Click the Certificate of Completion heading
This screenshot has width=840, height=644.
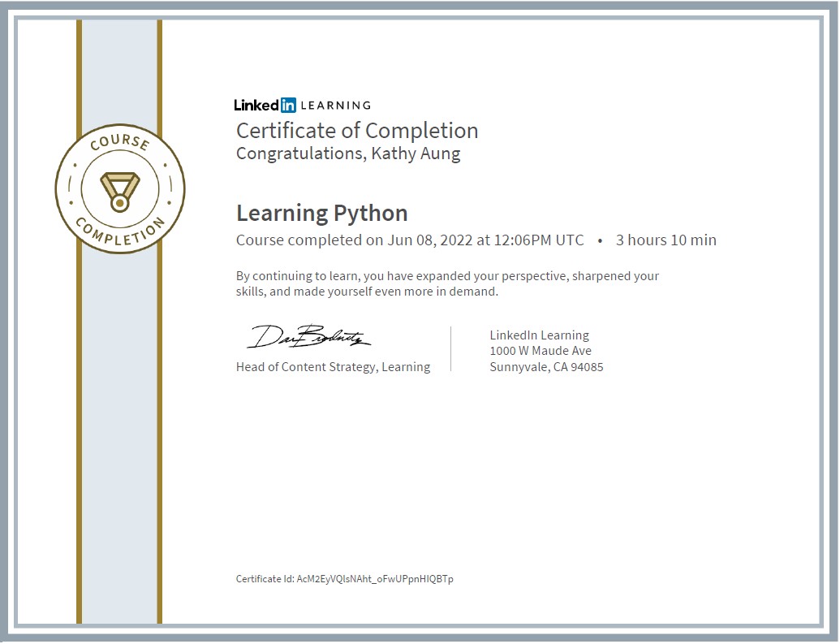[x=357, y=131]
